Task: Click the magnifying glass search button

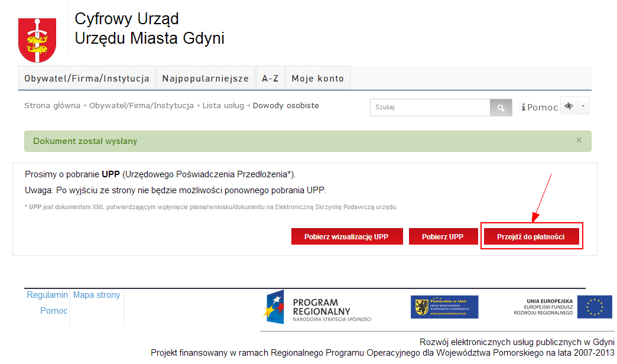Action: pos(501,108)
